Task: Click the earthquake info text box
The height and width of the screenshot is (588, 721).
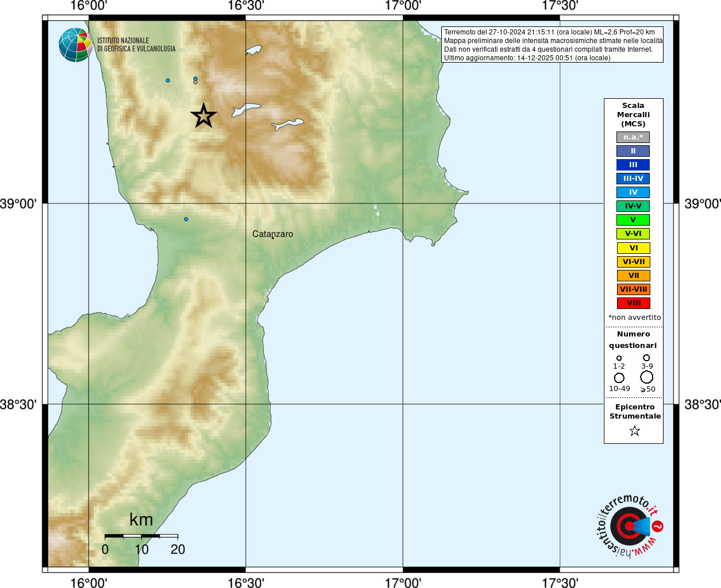Action: click(552, 45)
